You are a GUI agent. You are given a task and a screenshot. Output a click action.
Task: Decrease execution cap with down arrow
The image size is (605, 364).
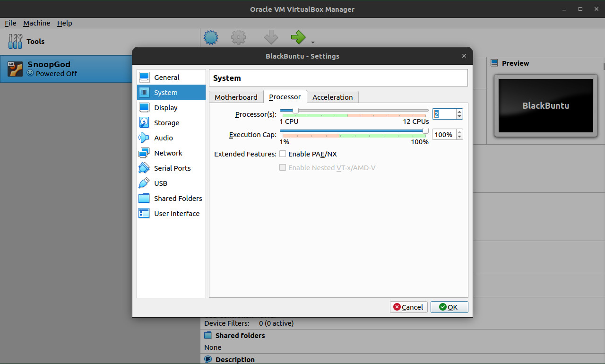click(x=459, y=138)
